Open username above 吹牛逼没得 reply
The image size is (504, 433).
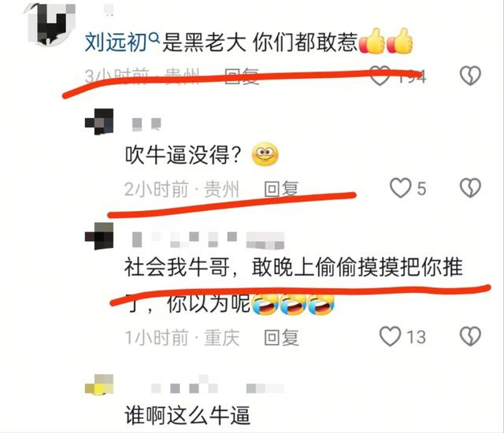tap(146, 124)
